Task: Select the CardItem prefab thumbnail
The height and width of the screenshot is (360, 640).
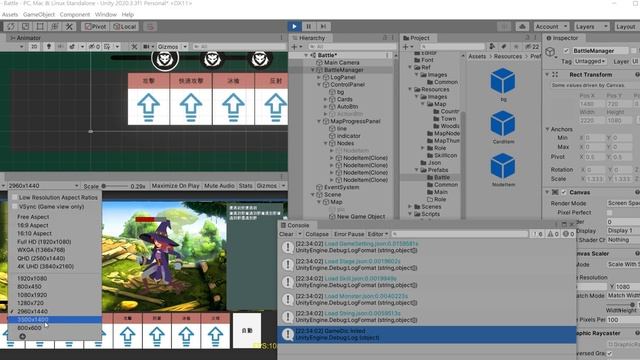Action: (x=503, y=127)
